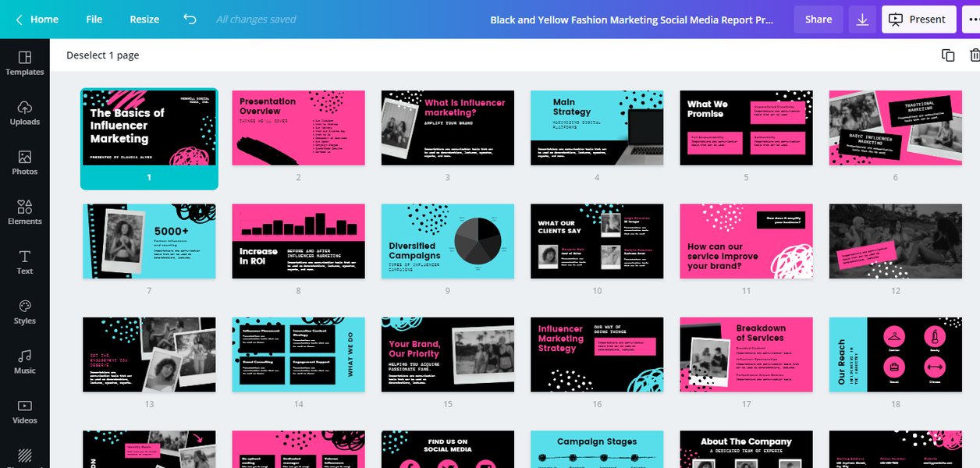
Task: Go back using Home chevron
Action: 19,19
